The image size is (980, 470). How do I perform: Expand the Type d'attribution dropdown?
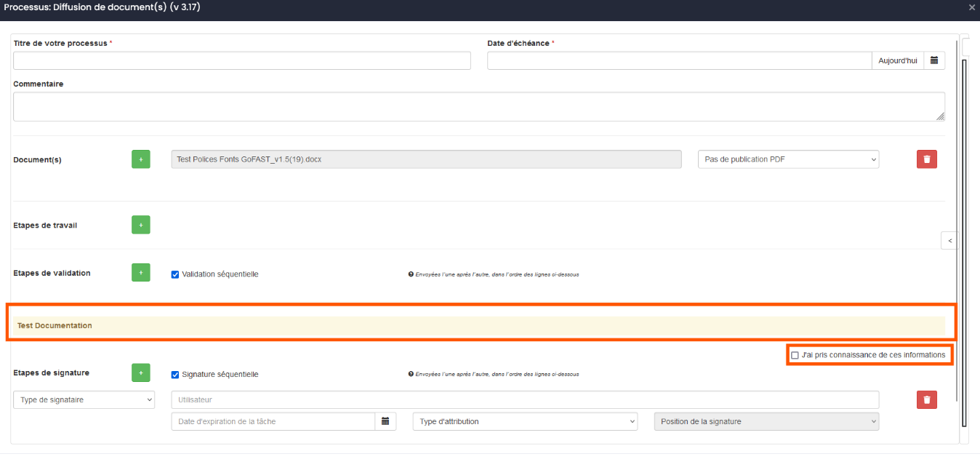point(525,421)
